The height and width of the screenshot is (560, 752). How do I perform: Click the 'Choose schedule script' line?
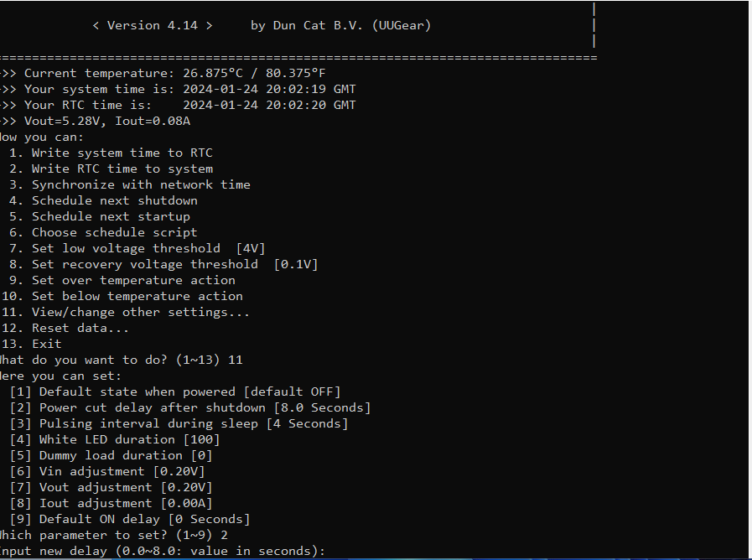(114, 232)
